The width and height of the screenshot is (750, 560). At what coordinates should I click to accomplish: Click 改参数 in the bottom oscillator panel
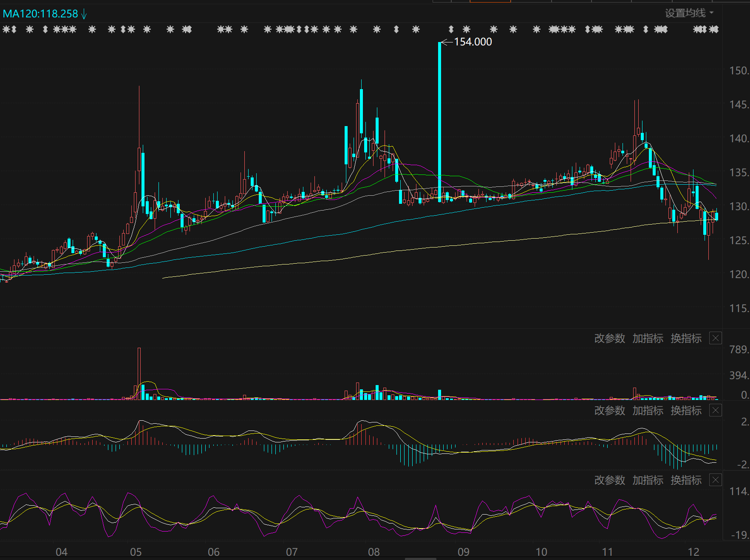tap(609, 480)
